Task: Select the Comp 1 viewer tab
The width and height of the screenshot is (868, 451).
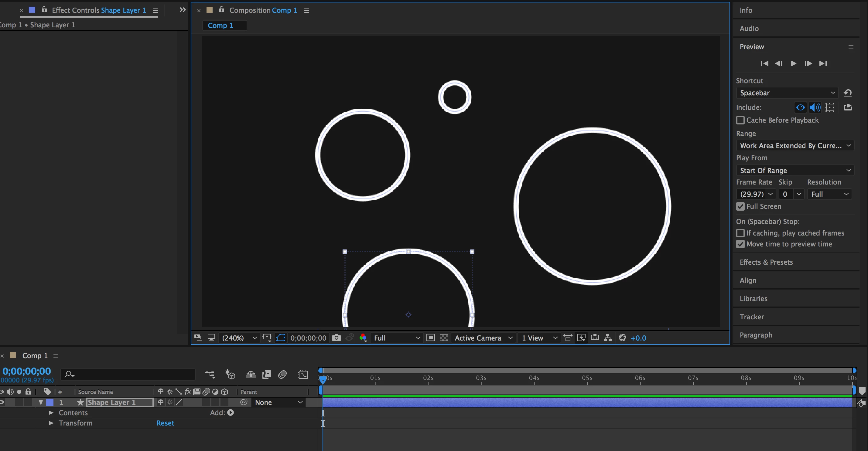Action: coord(221,25)
